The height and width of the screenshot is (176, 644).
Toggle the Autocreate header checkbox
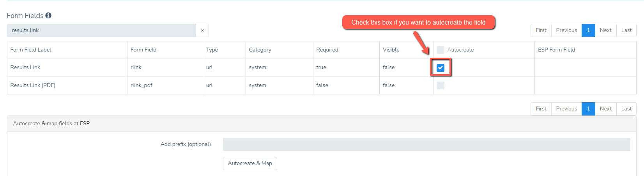[441, 50]
